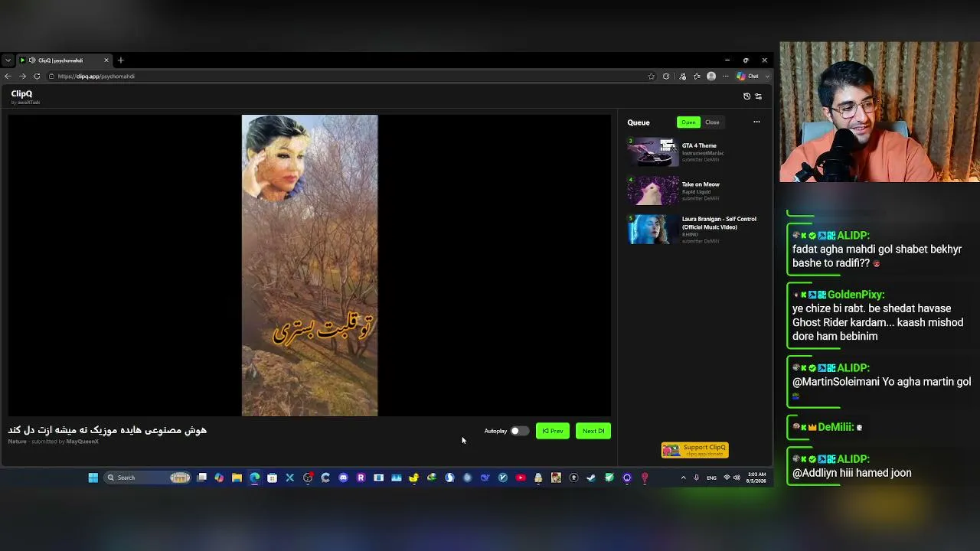This screenshot has height=551, width=980.
Task: Click the Support ClipQ donate banner
Action: [695, 450]
